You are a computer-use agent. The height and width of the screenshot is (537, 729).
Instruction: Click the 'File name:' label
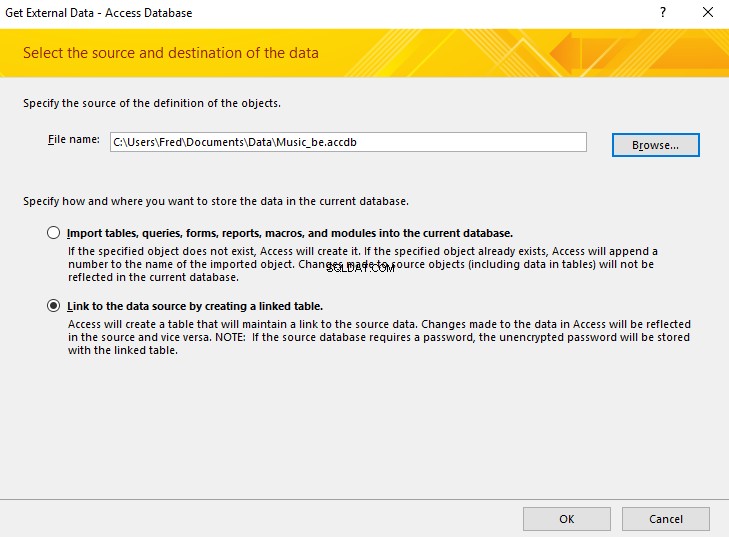click(x=73, y=139)
